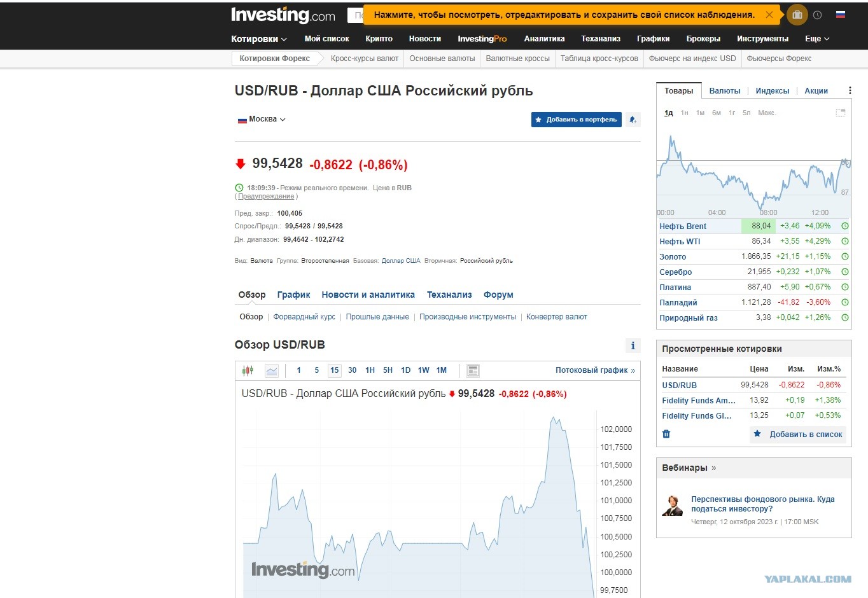
Task: Close the orange watchlist tooltip
Action: point(769,15)
